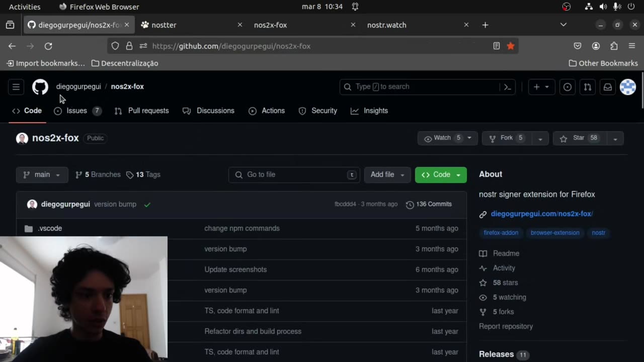Toggle the bookmark star in address bar
The width and height of the screenshot is (644, 362).
pos(511,46)
